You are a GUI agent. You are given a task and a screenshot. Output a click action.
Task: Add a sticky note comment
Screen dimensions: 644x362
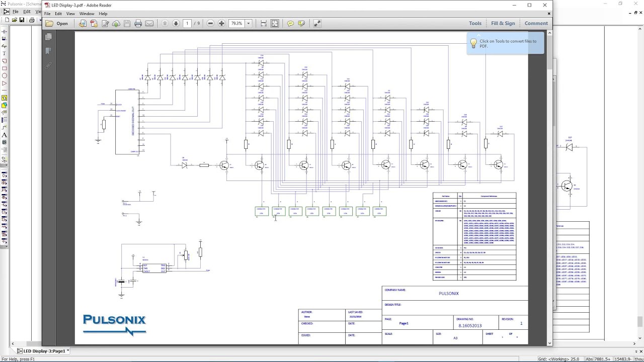(x=290, y=24)
